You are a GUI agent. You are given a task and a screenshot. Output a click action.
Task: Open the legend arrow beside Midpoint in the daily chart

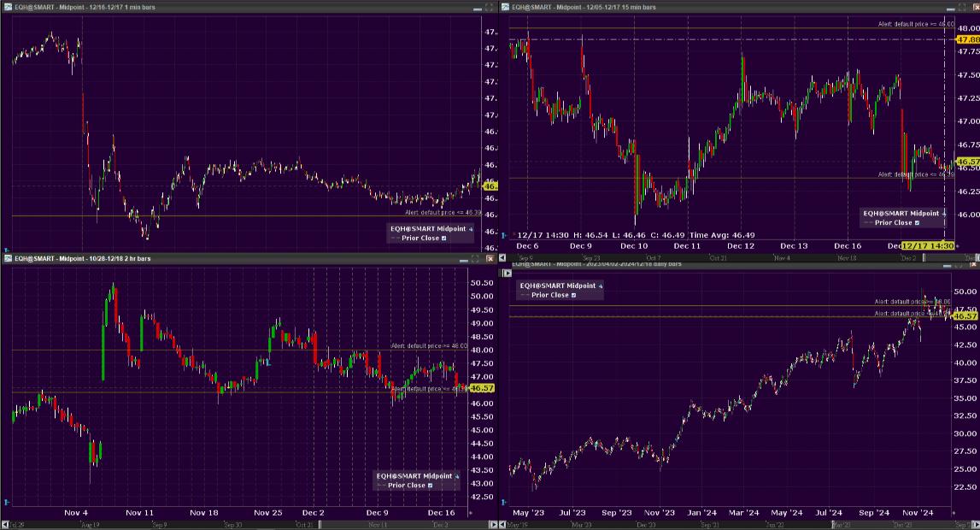(601, 286)
